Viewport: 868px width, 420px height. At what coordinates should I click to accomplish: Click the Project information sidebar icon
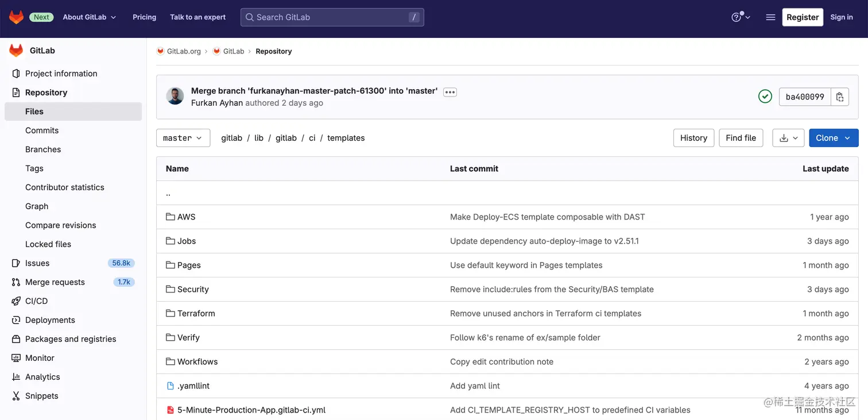16,74
